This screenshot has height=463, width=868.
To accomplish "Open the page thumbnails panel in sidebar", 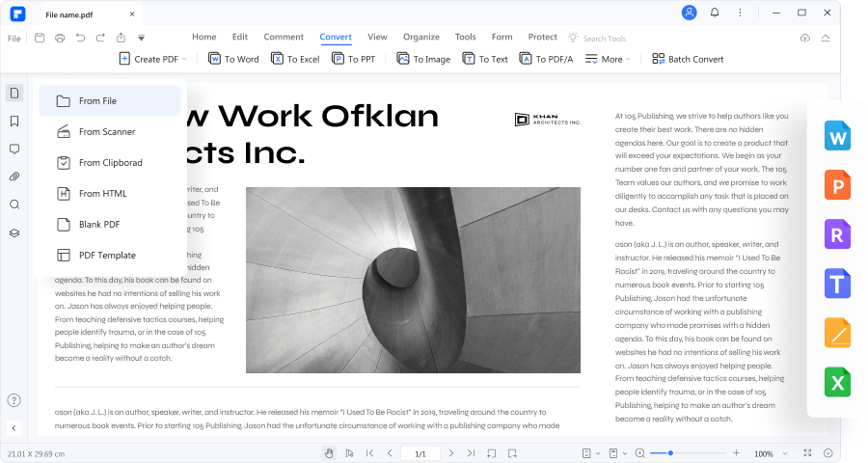I will 14,93.
